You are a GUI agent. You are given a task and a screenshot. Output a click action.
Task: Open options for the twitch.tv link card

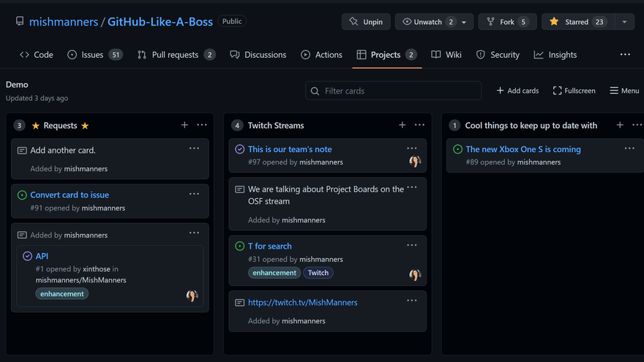[412, 301]
